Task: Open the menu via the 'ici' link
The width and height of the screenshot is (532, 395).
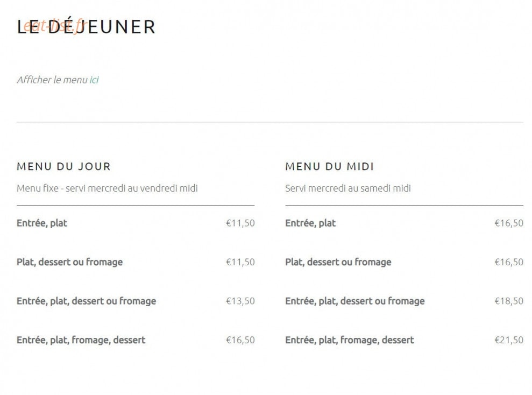Action: click(94, 80)
